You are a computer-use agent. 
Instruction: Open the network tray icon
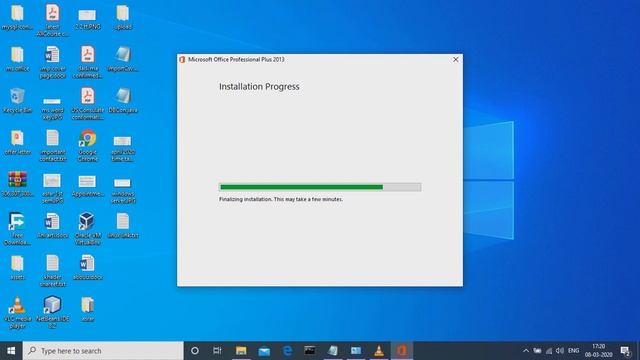[x=549, y=351]
